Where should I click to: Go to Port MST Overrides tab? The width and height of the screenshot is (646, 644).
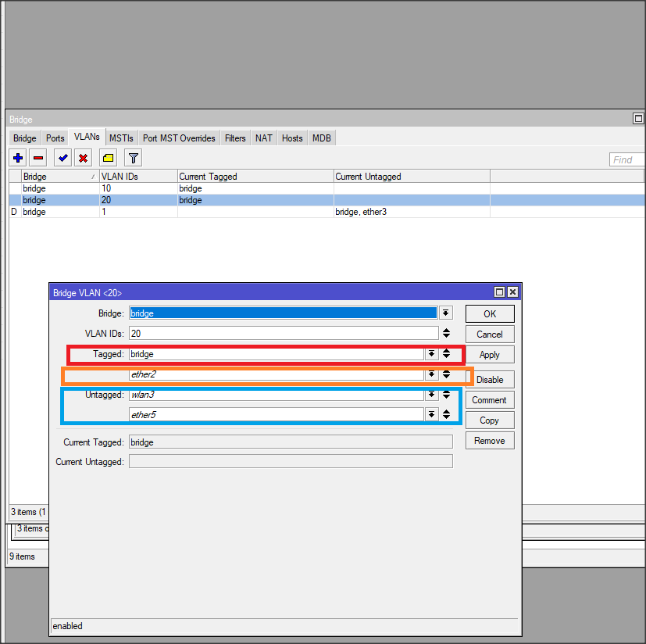[x=179, y=138]
